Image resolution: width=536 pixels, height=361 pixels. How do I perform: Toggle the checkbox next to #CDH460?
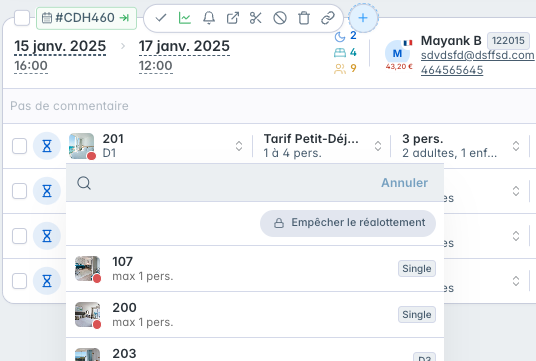click(22, 18)
